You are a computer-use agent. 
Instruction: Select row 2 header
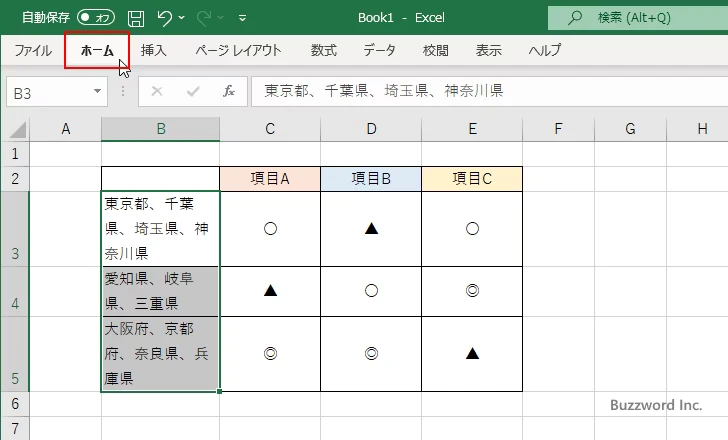point(15,179)
